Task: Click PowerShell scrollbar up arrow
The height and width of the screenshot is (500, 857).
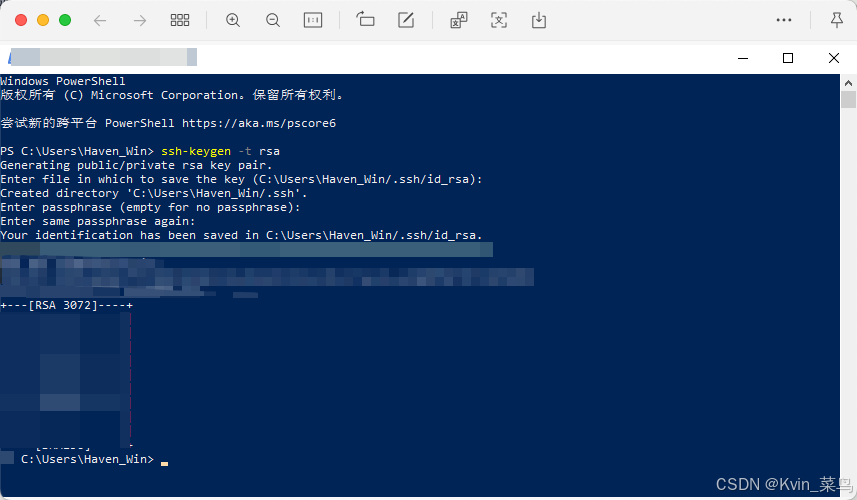Action: click(x=848, y=83)
